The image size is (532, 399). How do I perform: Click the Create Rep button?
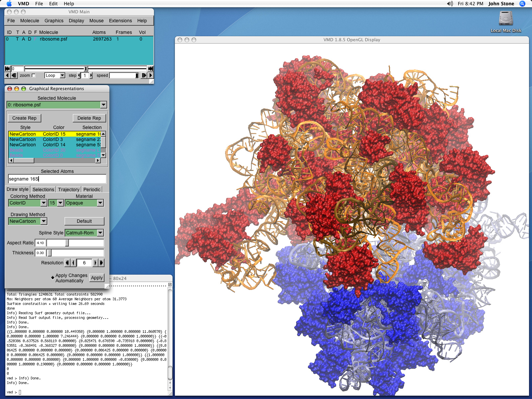[x=24, y=118]
